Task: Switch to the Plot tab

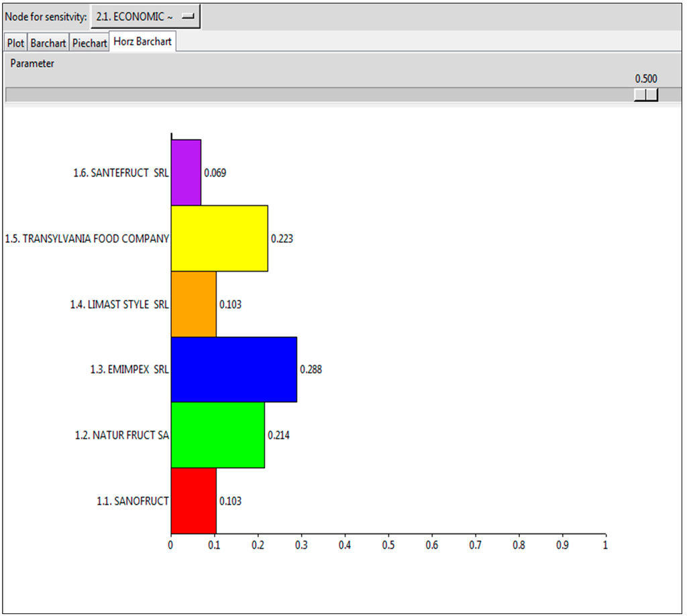Action: coord(15,43)
